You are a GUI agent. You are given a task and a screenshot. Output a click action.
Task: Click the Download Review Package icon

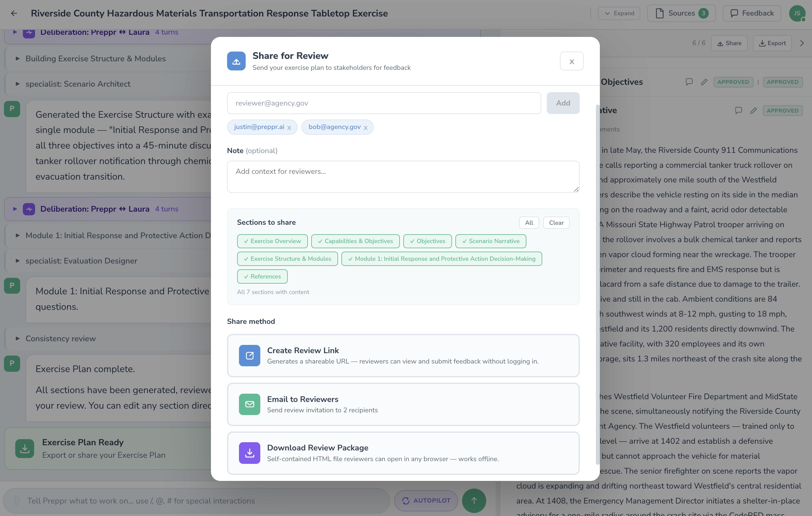249,453
